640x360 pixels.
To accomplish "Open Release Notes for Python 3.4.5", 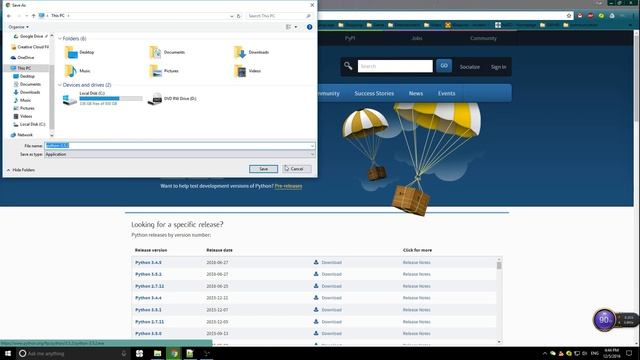I will click(416, 262).
